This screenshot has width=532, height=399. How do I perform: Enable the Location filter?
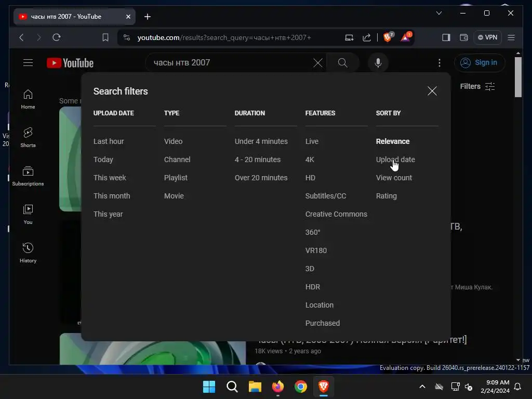pos(320,305)
